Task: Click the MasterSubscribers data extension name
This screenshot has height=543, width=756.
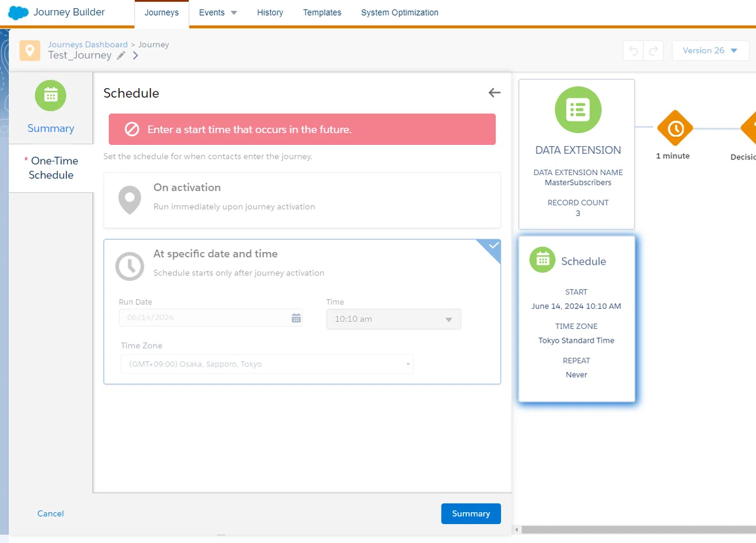Action: (x=578, y=183)
